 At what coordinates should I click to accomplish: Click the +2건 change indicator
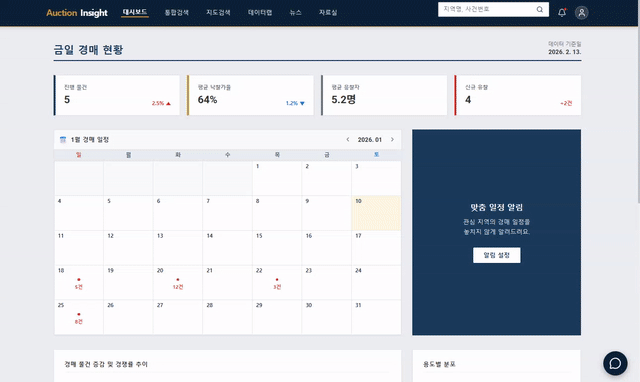[566, 103]
